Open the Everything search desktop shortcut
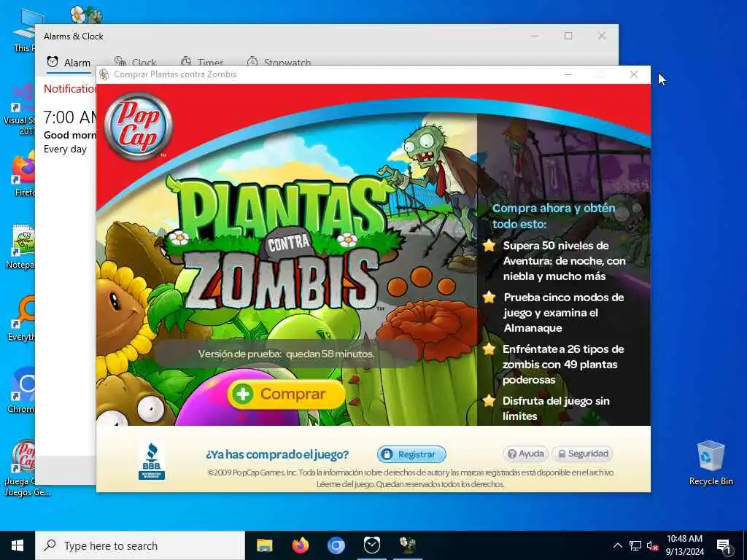Viewport: 747px width, 560px height. (x=21, y=318)
